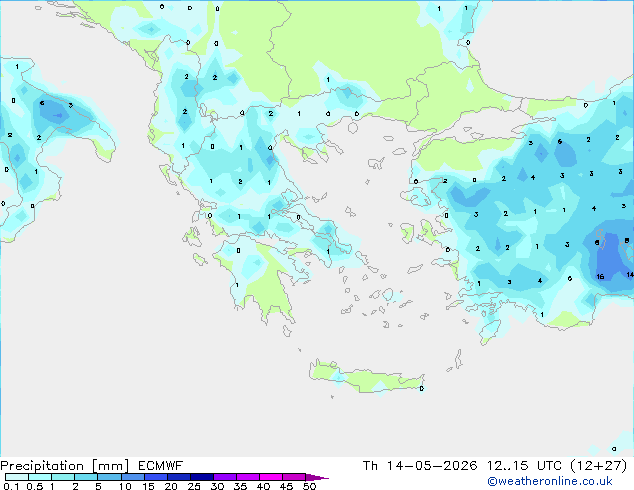Click the 5–10 mm legend color box

click(109, 477)
